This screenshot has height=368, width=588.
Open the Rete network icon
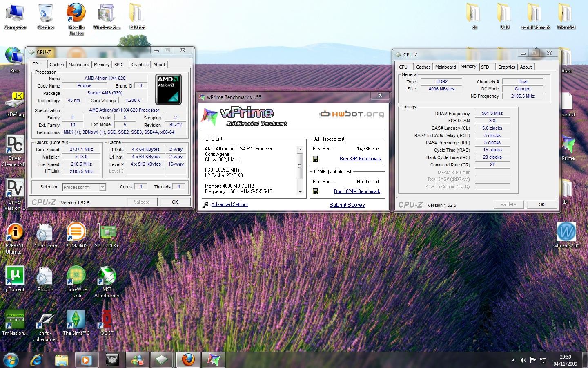pyautogui.click(x=15, y=60)
